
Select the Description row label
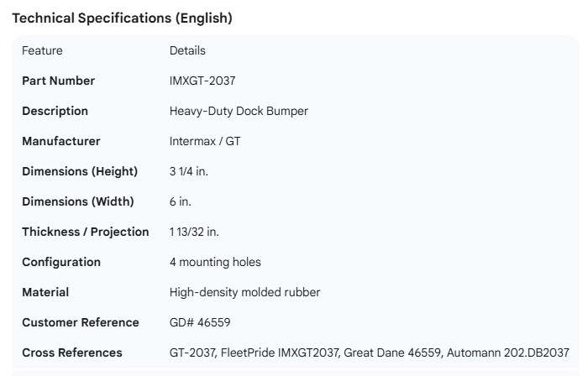point(55,111)
